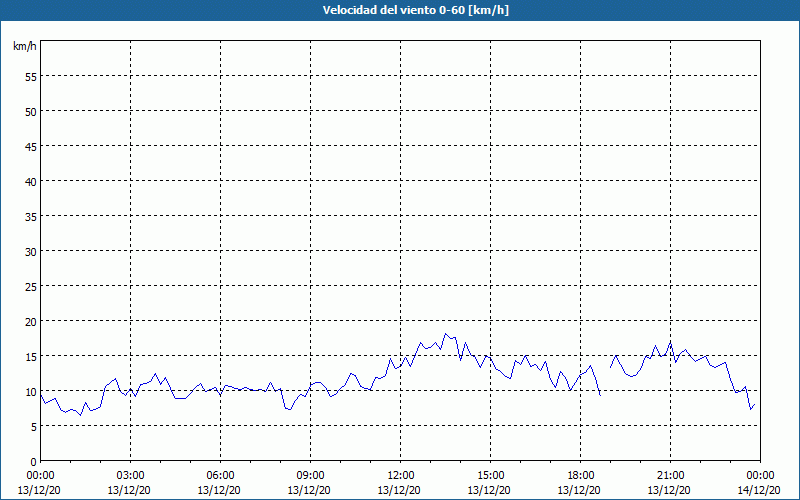Click the 00:00 14/12/20 time label

[760, 483]
